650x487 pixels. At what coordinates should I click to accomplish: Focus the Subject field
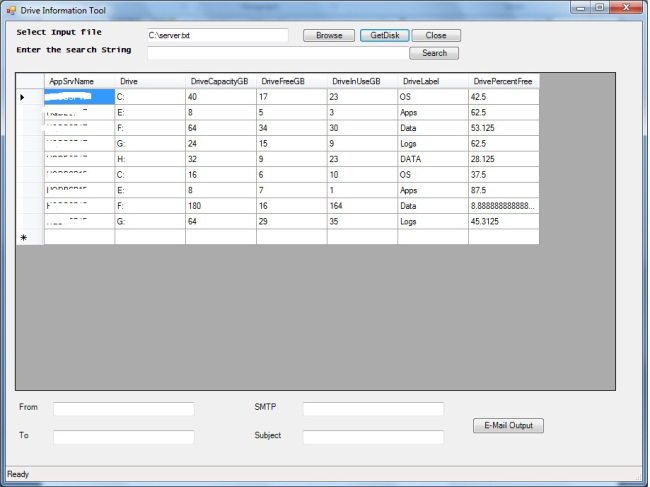pyautogui.click(x=373, y=437)
